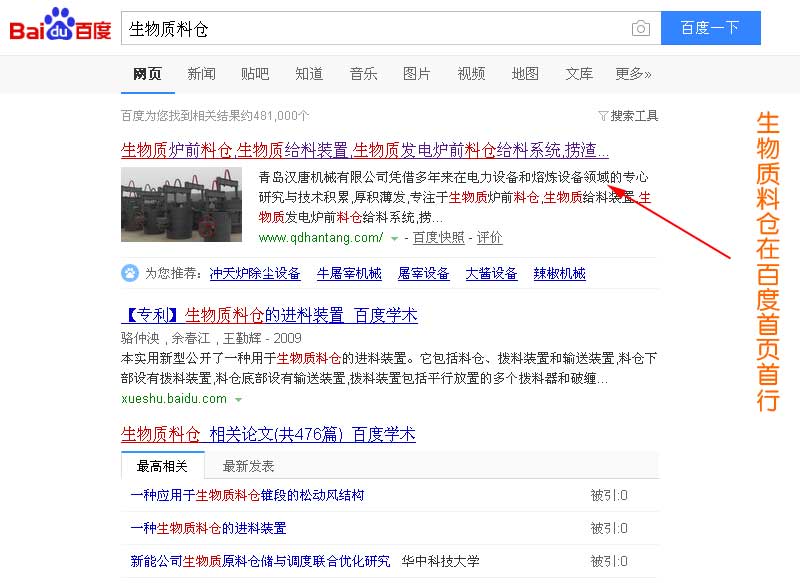Expand dropdown arrow next to www.qdhantang.com
The image size is (800, 583).
click(x=394, y=239)
